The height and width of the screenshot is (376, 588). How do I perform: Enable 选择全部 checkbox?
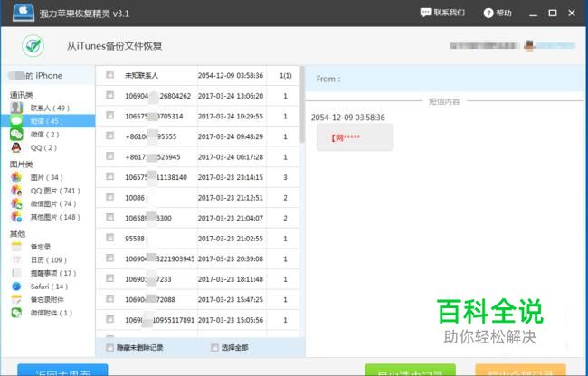[214, 348]
